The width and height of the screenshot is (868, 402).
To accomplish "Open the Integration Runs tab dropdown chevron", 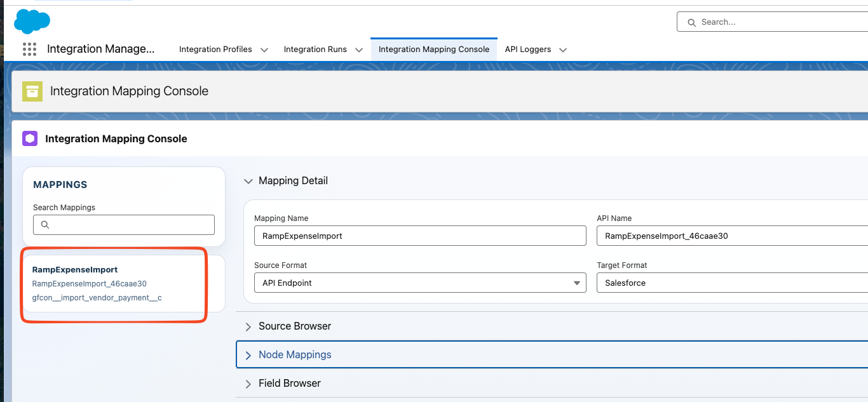I will click(359, 50).
